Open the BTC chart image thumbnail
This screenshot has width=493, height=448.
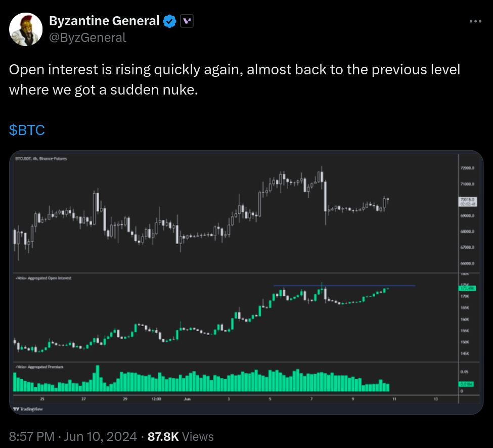pyautogui.click(x=246, y=282)
